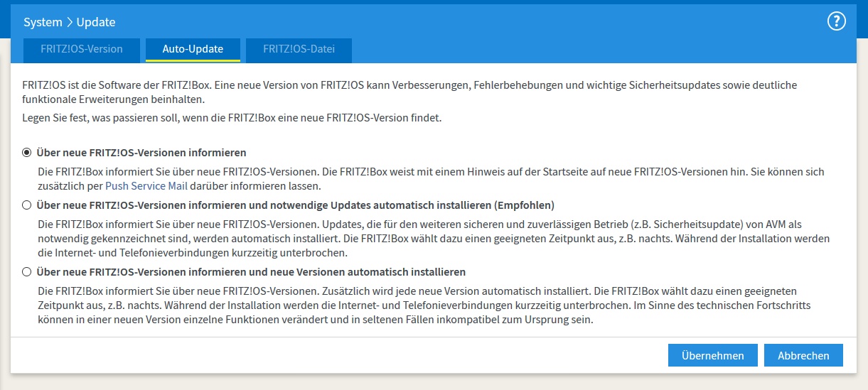This screenshot has height=390, width=868.
Task: Open the Push Service Mail link
Action: pyautogui.click(x=146, y=186)
